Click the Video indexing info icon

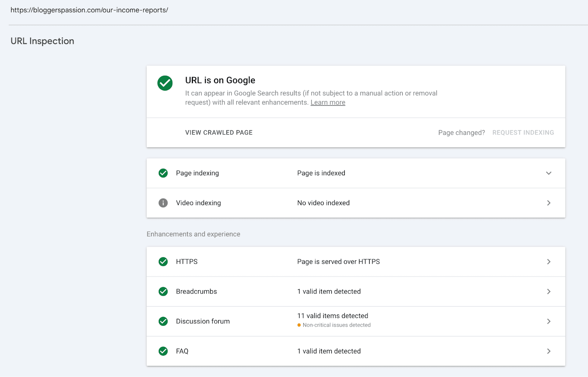[x=163, y=202]
